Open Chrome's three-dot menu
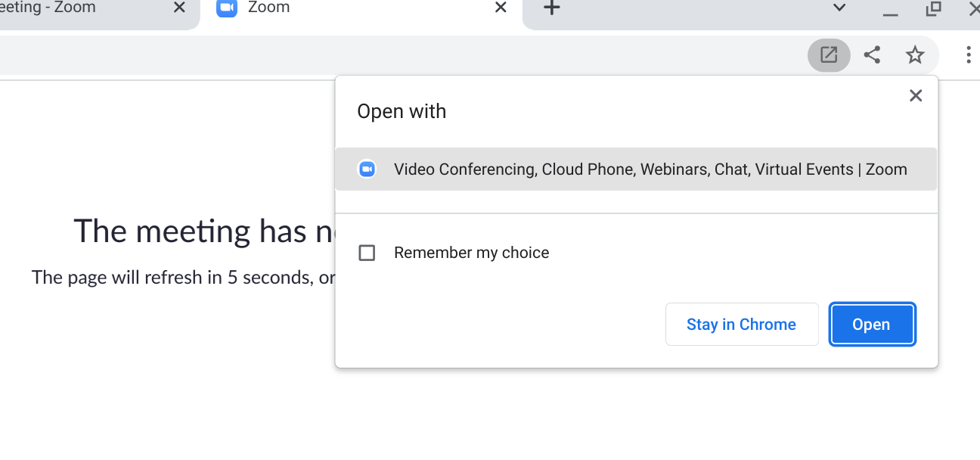Screen dimensions: 980x460 pyautogui.click(x=968, y=55)
